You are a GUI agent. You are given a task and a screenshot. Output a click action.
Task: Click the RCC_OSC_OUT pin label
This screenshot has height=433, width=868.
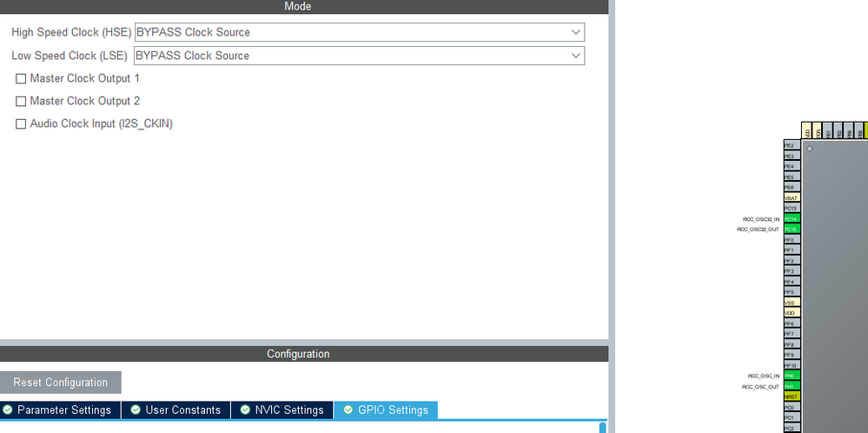click(760, 387)
